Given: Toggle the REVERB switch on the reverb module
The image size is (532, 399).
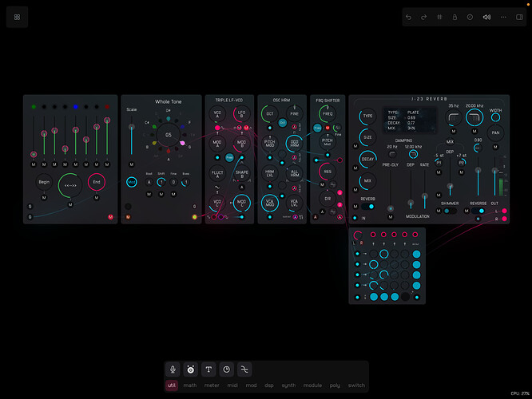Looking at the screenshot, I should (367, 206).
